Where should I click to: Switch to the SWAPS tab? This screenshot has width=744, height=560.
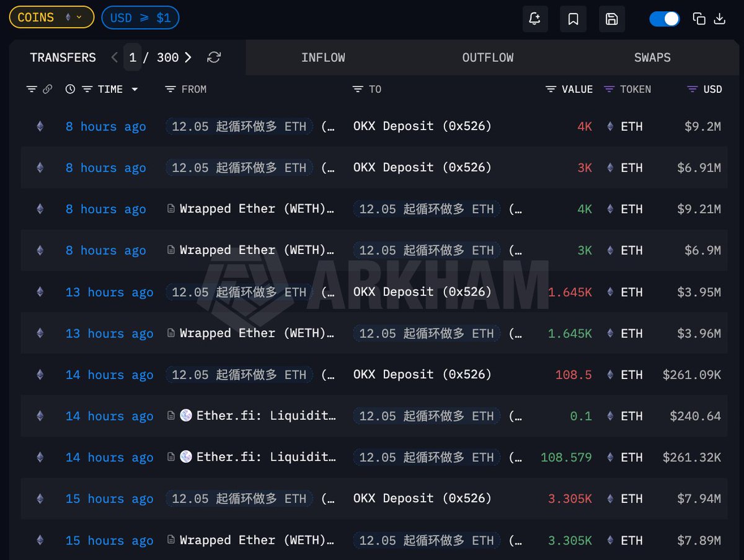tap(652, 58)
